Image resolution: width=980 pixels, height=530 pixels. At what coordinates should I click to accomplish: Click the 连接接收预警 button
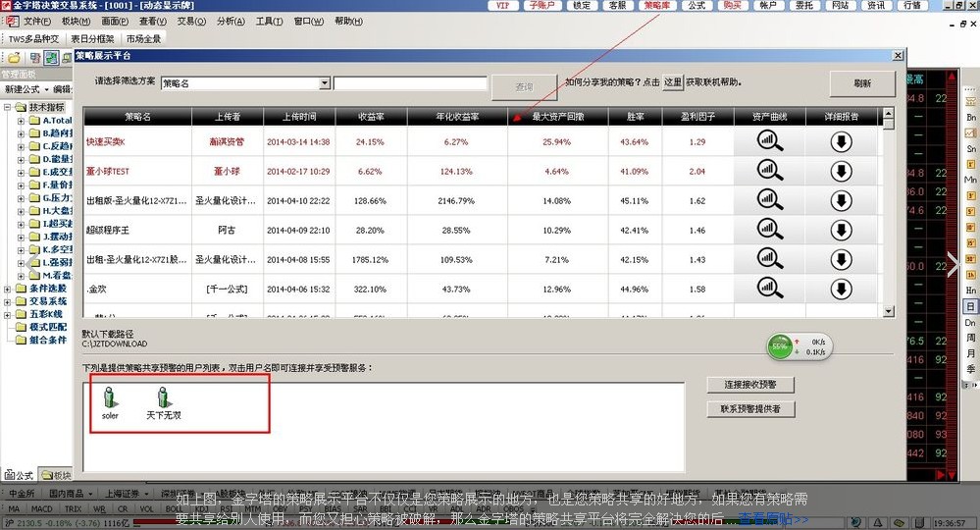(x=750, y=385)
